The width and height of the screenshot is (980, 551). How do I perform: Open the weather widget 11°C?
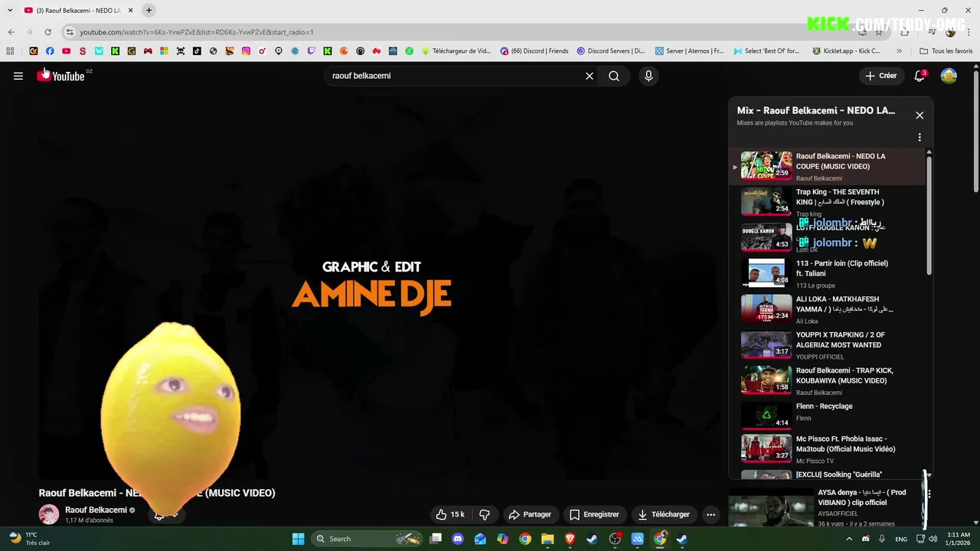coord(30,539)
